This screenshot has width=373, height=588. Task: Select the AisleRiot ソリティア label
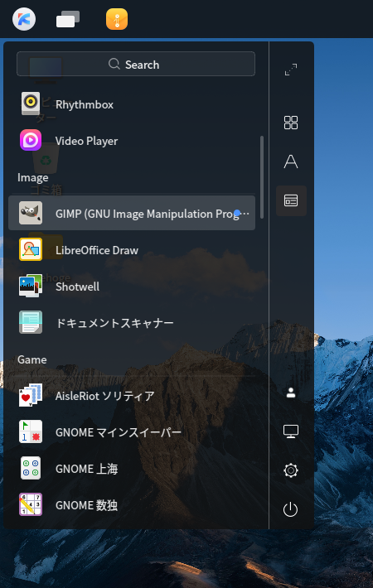coord(104,396)
